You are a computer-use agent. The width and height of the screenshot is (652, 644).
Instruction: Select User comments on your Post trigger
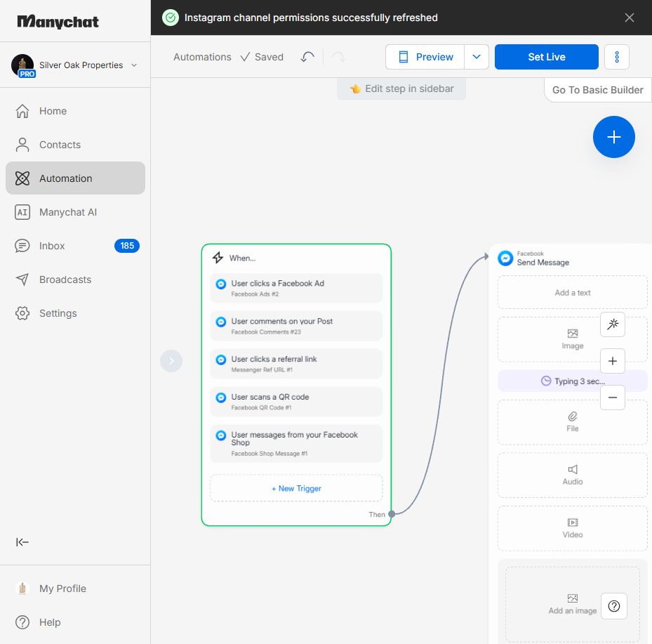[296, 326]
